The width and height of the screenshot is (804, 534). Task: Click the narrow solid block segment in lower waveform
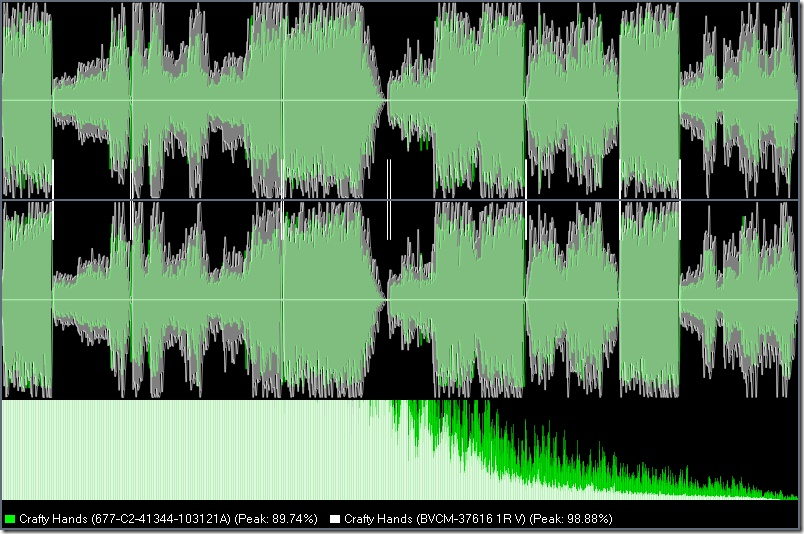[650, 300]
